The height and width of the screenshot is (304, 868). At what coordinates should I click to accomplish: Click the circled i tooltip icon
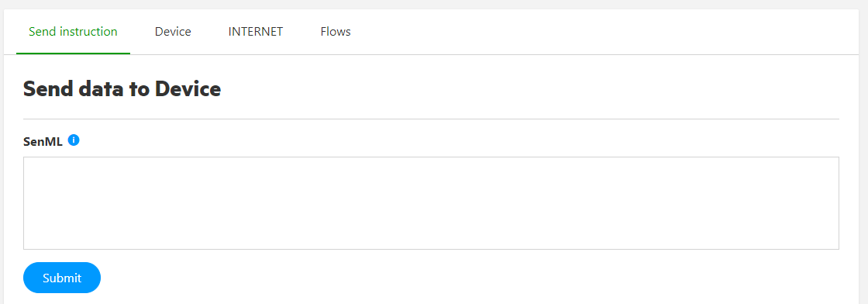click(x=74, y=140)
